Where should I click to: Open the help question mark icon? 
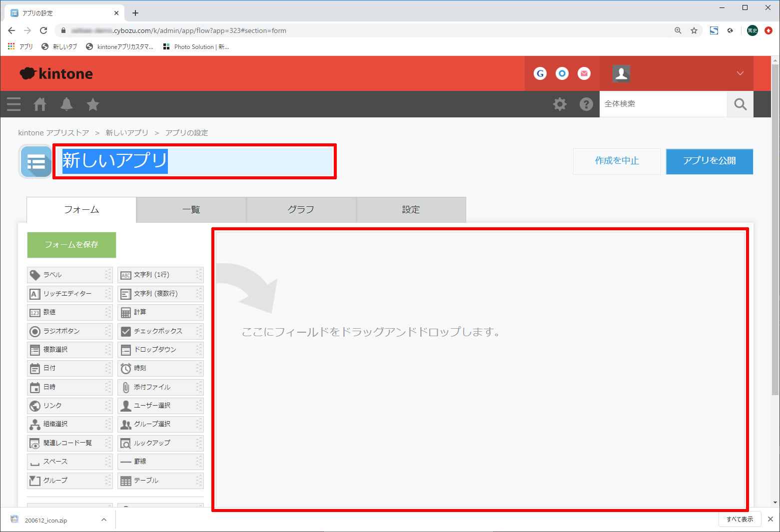point(586,104)
